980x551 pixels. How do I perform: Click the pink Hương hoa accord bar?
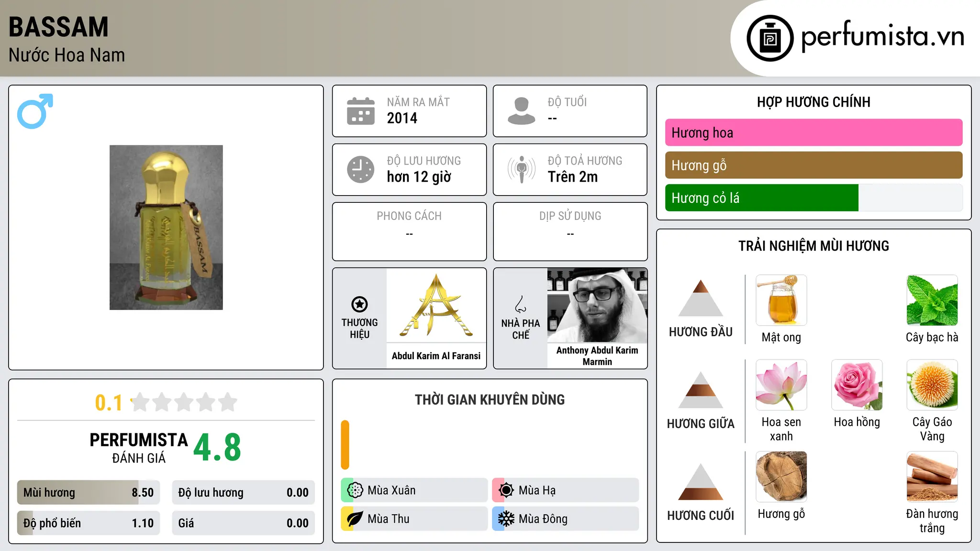[814, 132]
